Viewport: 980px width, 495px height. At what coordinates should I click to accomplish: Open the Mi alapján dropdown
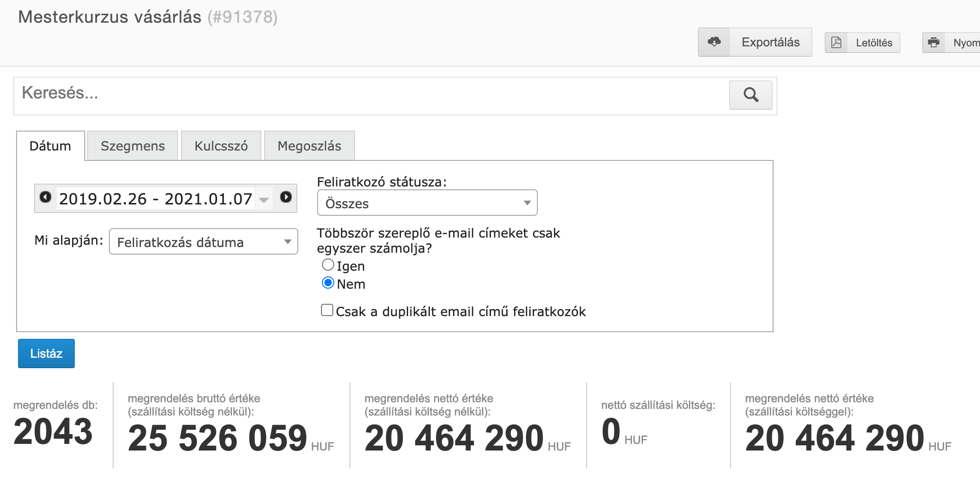coord(203,242)
